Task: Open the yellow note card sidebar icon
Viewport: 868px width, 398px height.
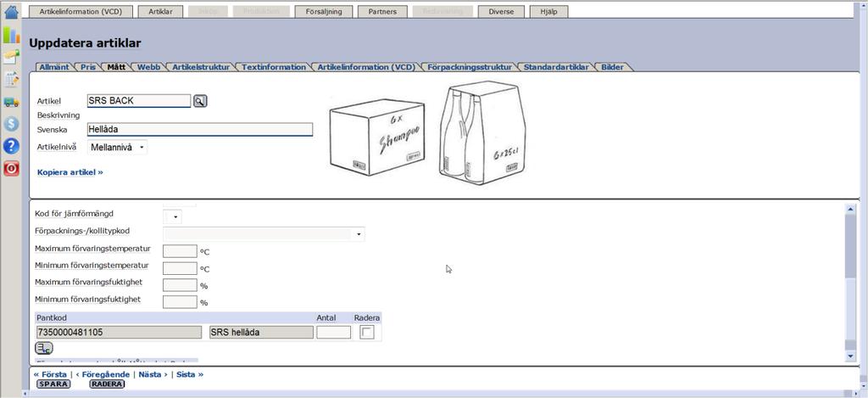Action: [x=11, y=56]
